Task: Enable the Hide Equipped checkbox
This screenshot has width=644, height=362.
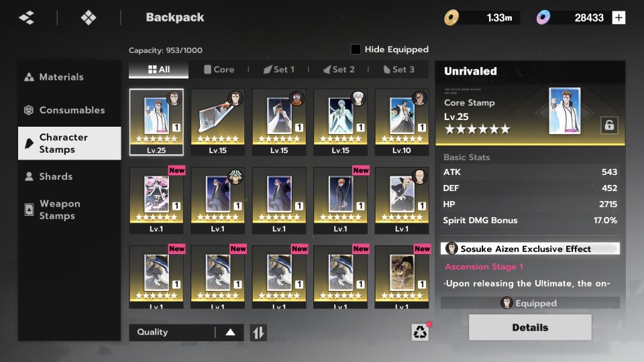Action: (x=356, y=49)
